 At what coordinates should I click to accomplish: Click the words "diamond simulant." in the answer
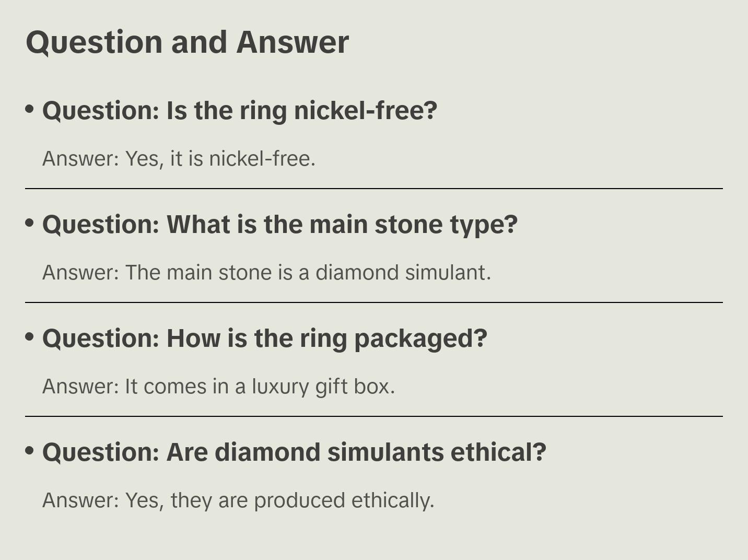[403, 273]
